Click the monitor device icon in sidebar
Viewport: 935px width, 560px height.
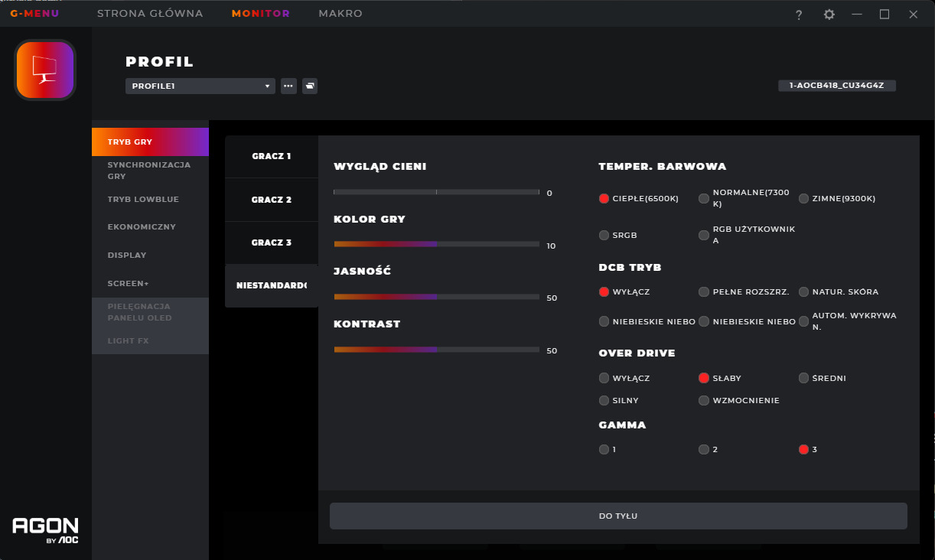click(45, 70)
